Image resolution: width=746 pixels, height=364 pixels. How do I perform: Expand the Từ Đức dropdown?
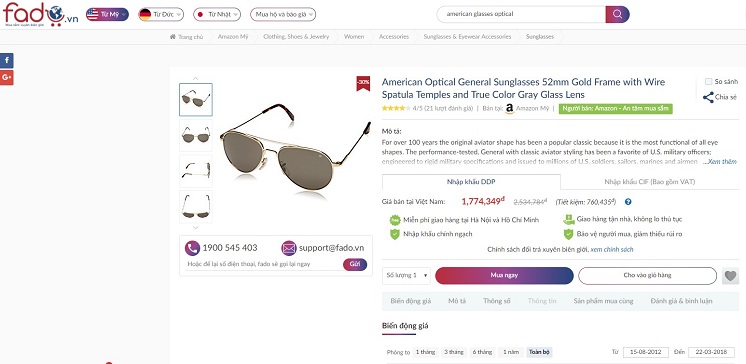coord(161,14)
